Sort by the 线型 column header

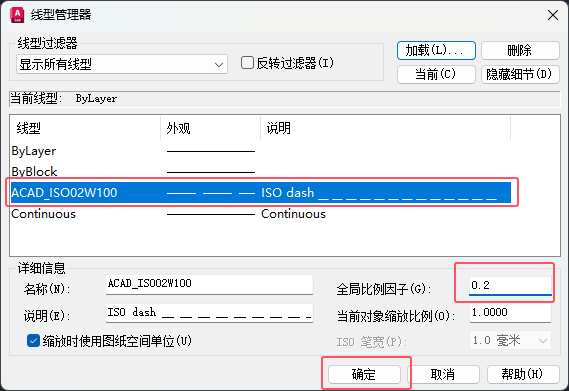point(86,128)
